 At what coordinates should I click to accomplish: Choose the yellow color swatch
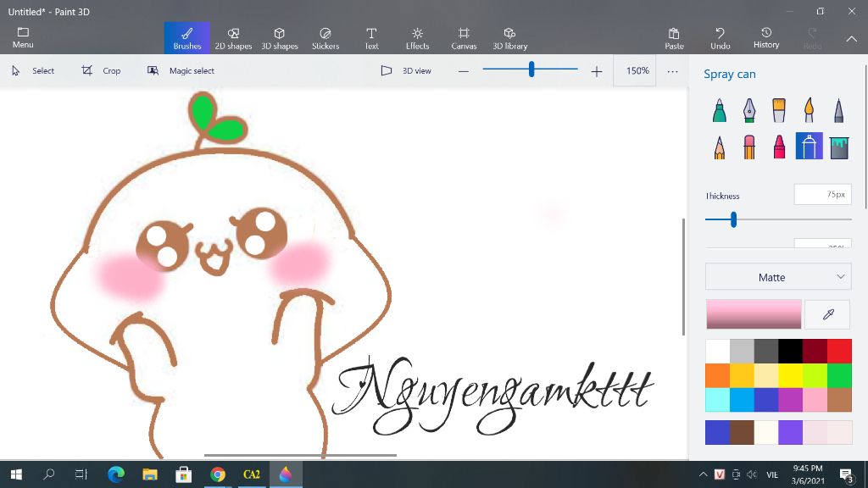coord(791,375)
